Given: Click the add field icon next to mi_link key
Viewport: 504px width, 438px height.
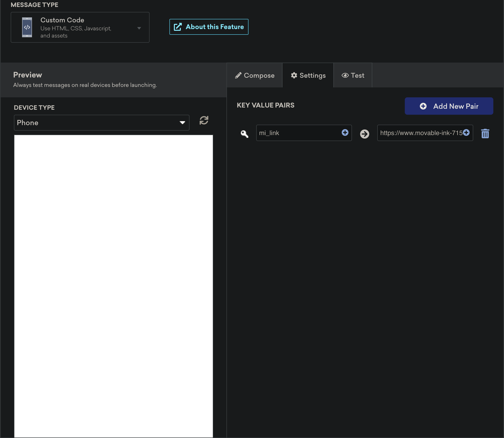Looking at the screenshot, I should point(345,133).
